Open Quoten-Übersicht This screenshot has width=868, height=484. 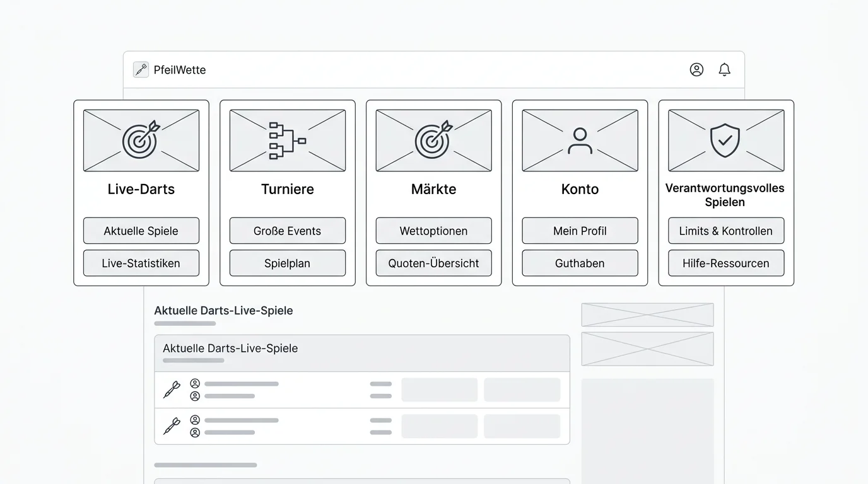434,263
